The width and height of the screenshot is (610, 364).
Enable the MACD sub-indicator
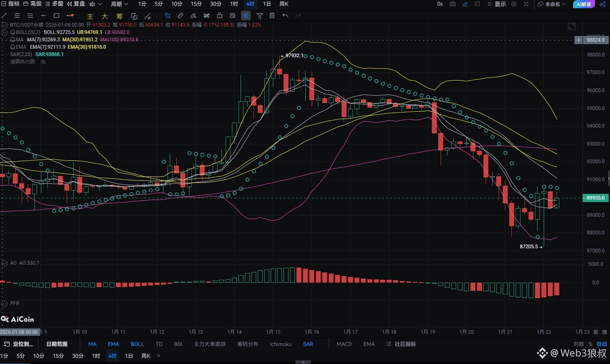point(344,344)
